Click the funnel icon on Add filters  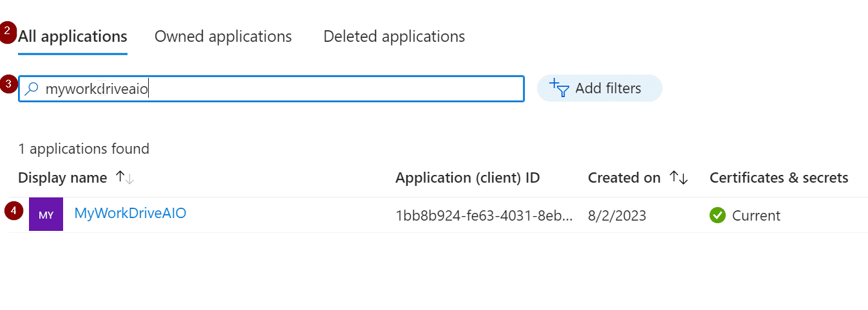[559, 88]
